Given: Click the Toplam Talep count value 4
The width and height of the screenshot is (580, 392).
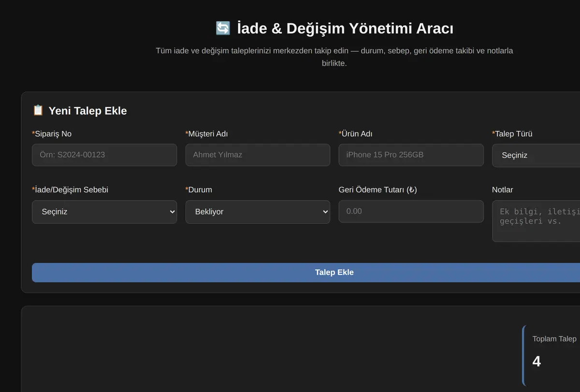Looking at the screenshot, I should [536, 361].
